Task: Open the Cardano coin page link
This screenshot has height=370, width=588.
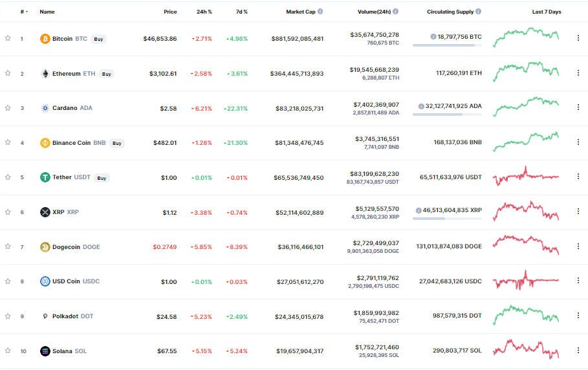Action: (x=72, y=108)
